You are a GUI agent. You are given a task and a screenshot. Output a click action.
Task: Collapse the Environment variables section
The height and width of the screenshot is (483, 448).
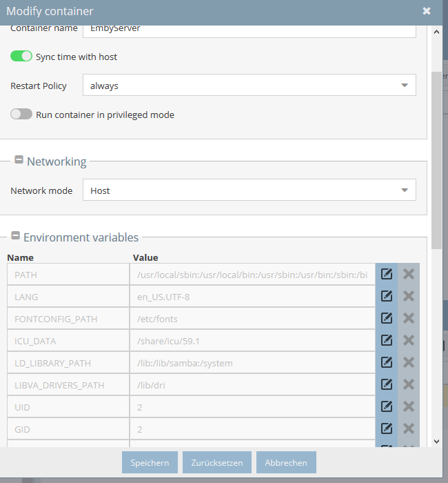pos(15,236)
